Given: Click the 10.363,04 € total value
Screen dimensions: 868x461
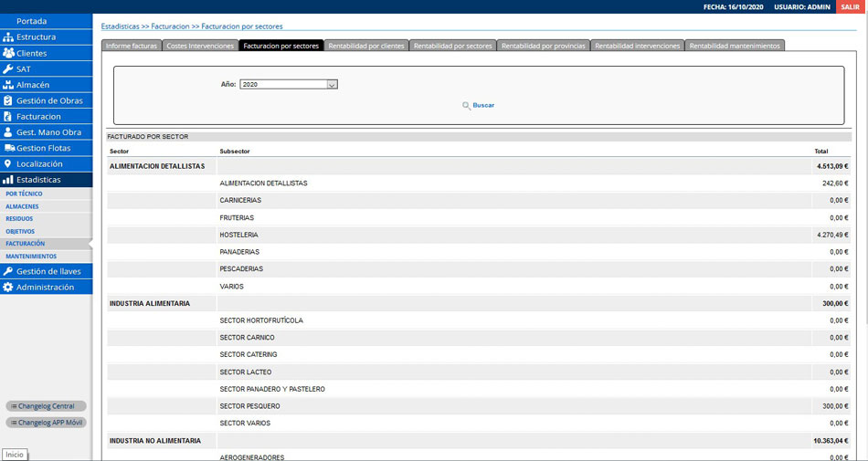Looking at the screenshot, I should (x=831, y=441).
